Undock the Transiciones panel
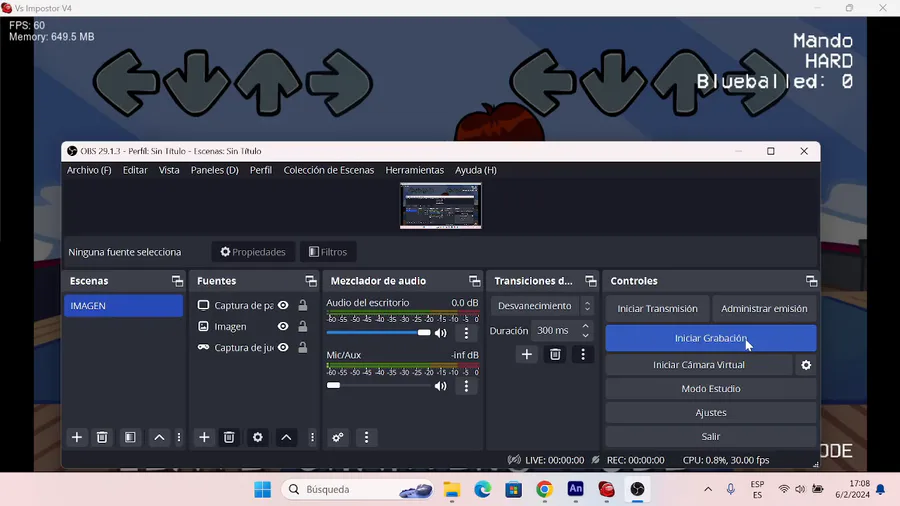900x506 pixels. tap(591, 281)
